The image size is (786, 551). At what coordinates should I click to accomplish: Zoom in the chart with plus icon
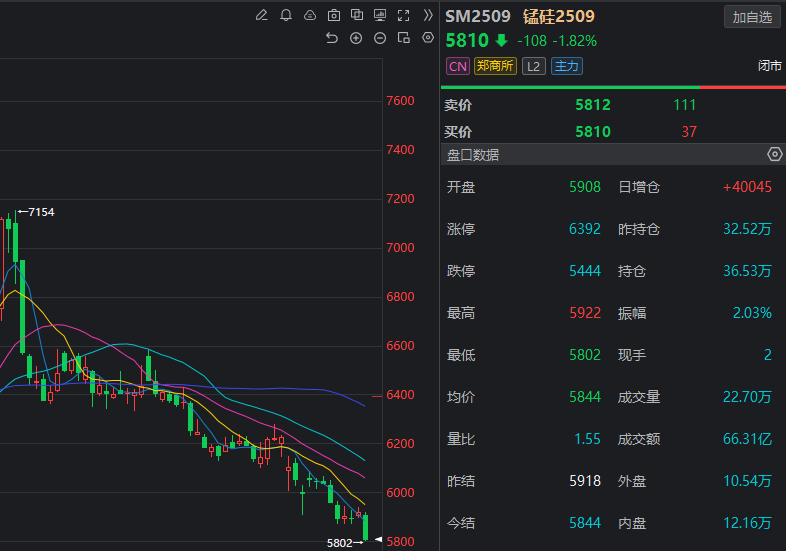(x=356, y=38)
